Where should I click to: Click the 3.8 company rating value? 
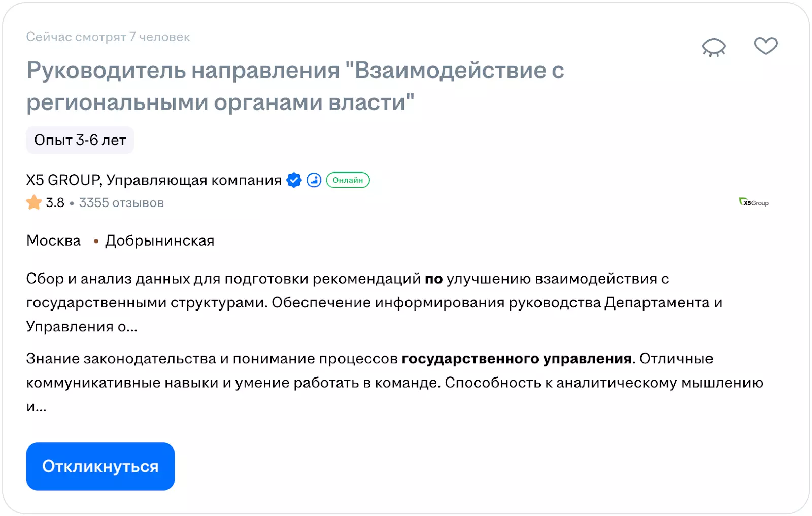pos(55,203)
